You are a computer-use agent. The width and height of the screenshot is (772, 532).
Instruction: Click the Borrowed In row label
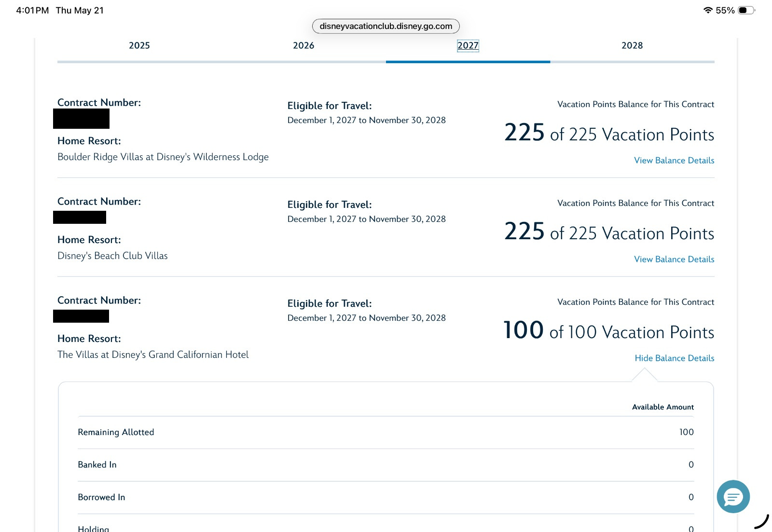click(x=101, y=497)
